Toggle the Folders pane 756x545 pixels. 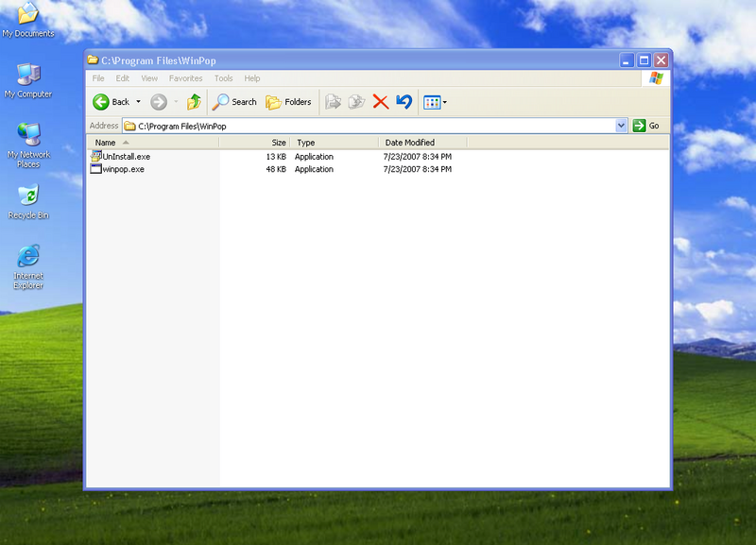(288, 102)
